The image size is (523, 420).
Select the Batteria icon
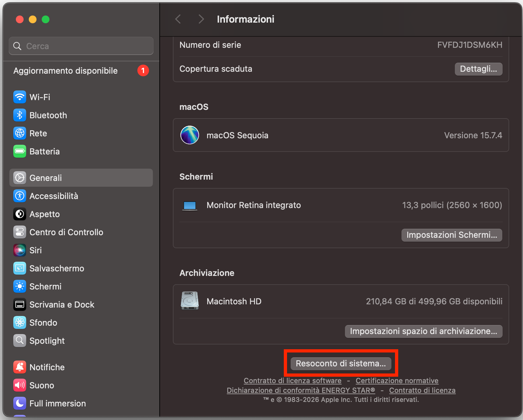(20, 151)
